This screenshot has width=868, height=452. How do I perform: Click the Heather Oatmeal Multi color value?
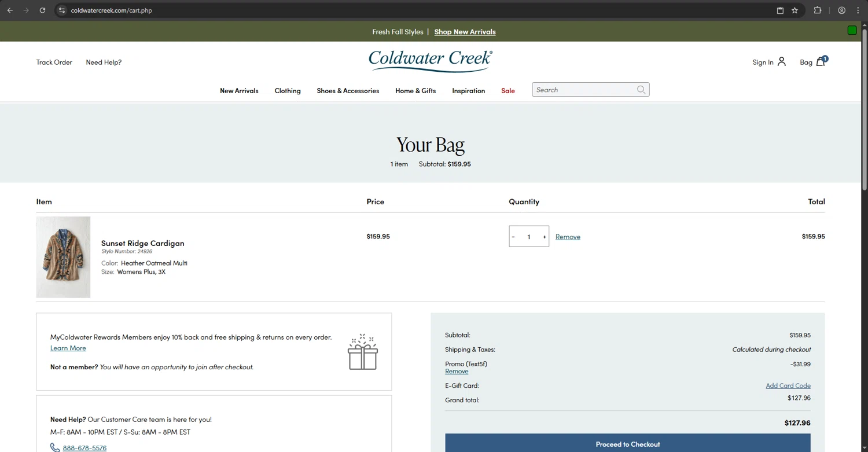point(154,263)
